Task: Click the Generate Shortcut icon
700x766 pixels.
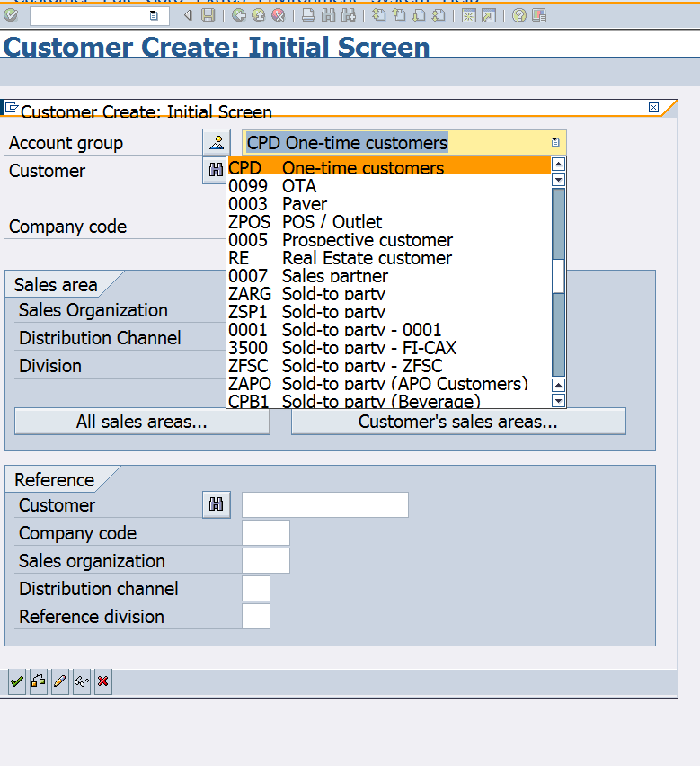Action: (489, 15)
